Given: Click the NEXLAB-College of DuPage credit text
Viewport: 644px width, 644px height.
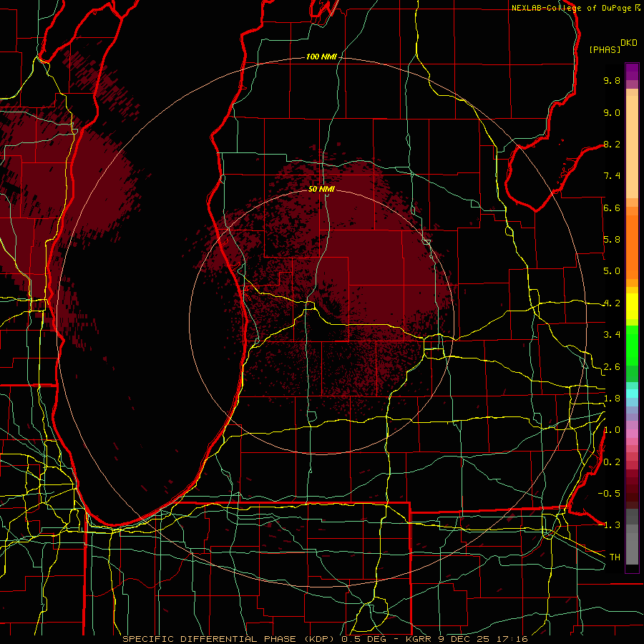Looking at the screenshot, I should click(572, 8).
